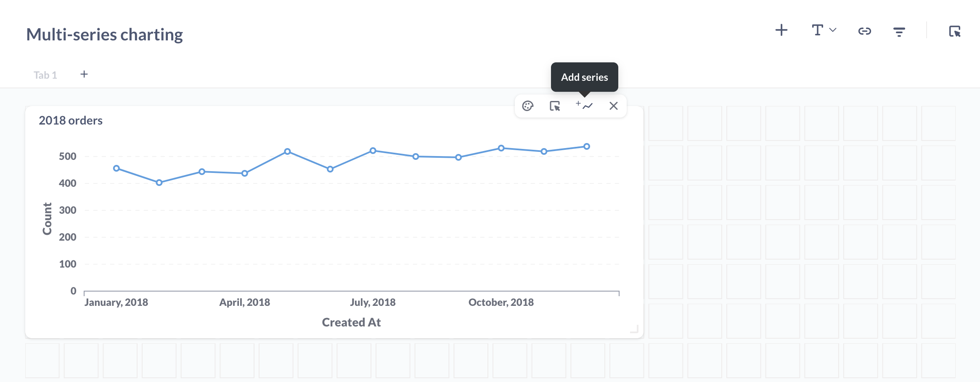The height and width of the screenshot is (382, 980).
Task: Click the Add series icon
Action: pyautogui.click(x=584, y=106)
